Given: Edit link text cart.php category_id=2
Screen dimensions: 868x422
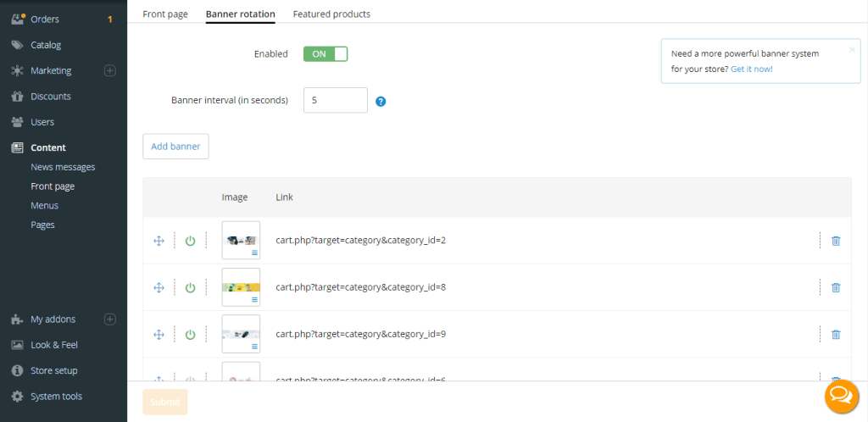Looking at the screenshot, I should [361, 241].
